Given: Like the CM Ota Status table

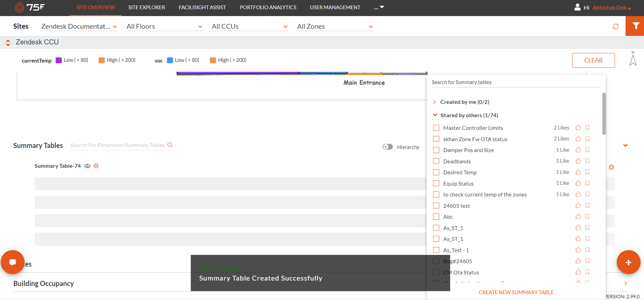Looking at the screenshot, I should click(578, 272).
